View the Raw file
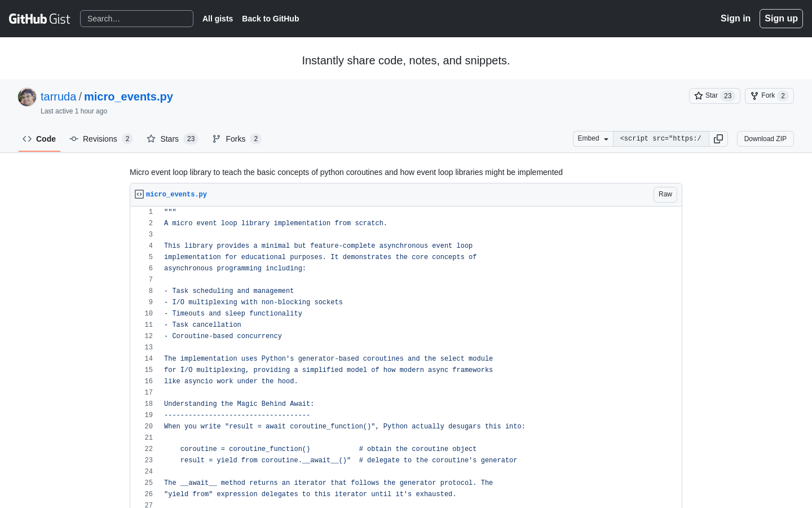The width and height of the screenshot is (812, 508). tap(665, 194)
